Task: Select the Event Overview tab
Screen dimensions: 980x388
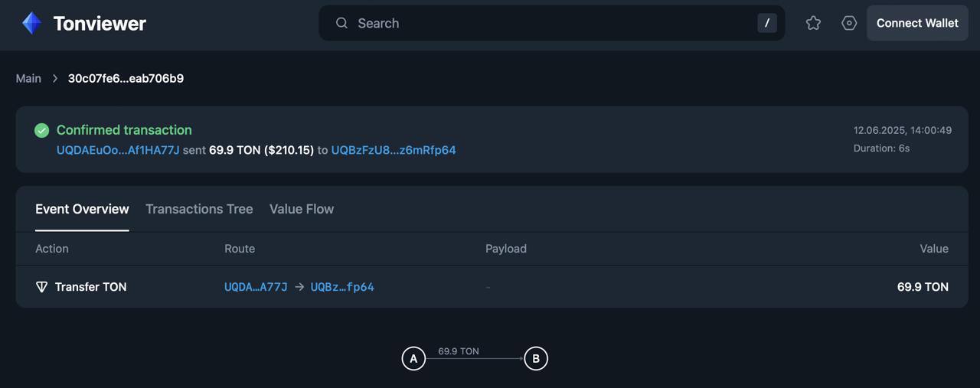Action: click(82, 209)
